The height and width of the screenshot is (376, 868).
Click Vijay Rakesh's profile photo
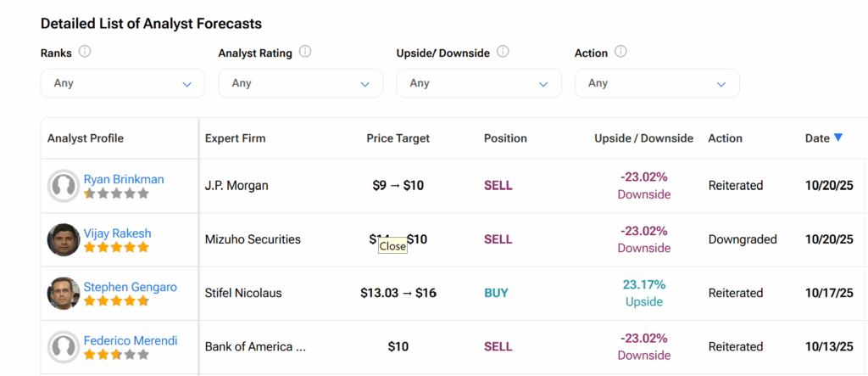click(64, 239)
